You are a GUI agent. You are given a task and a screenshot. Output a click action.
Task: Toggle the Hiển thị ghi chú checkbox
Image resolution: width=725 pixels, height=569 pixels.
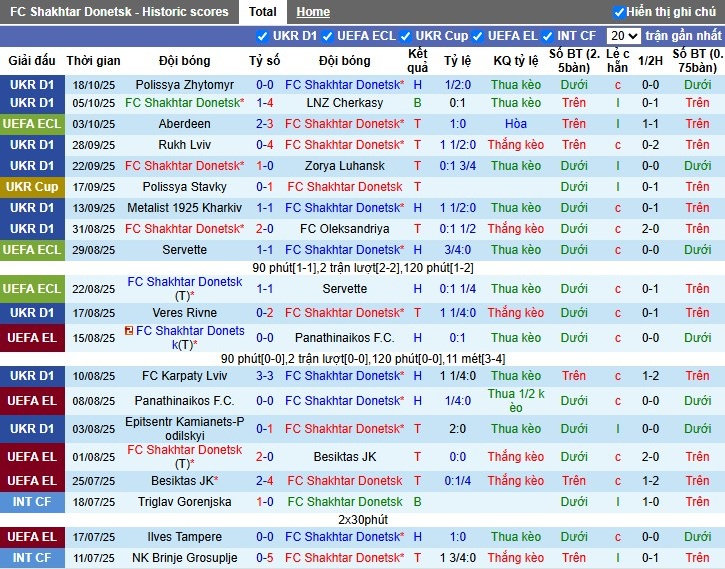tap(619, 12)
